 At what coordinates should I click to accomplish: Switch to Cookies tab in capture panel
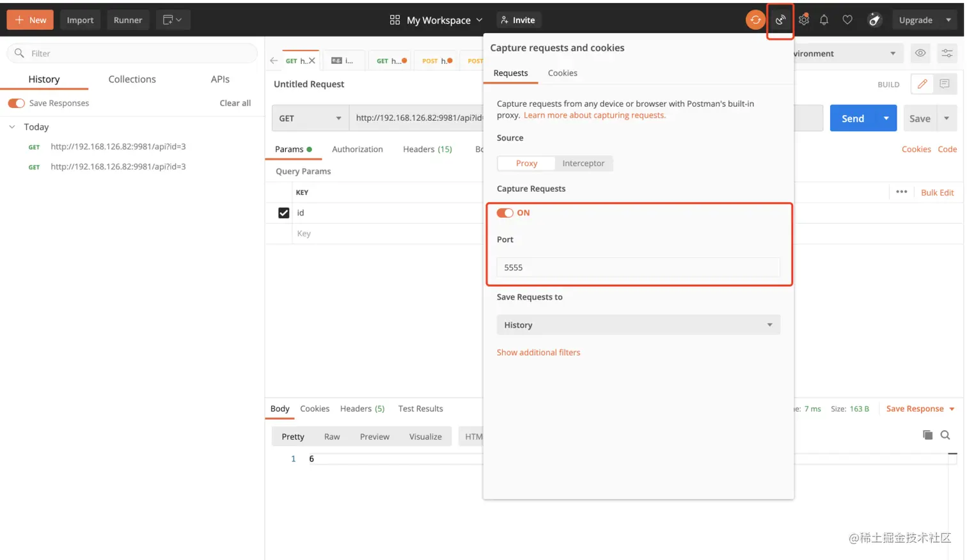pos(562,73)
